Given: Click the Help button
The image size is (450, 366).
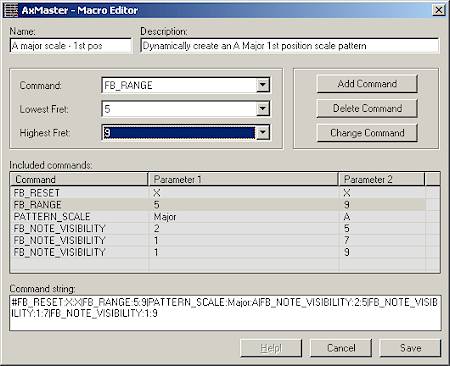Looking at the screenshot, I should click(271, 348).
